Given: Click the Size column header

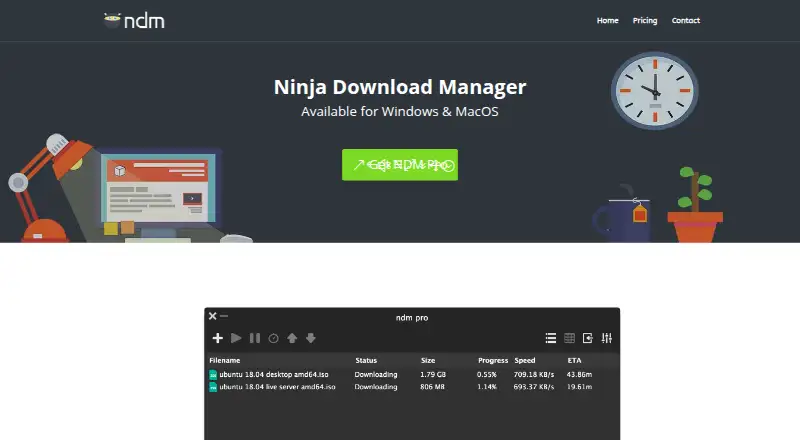Looking at the screenshot, I should click(x=428, y=360).
